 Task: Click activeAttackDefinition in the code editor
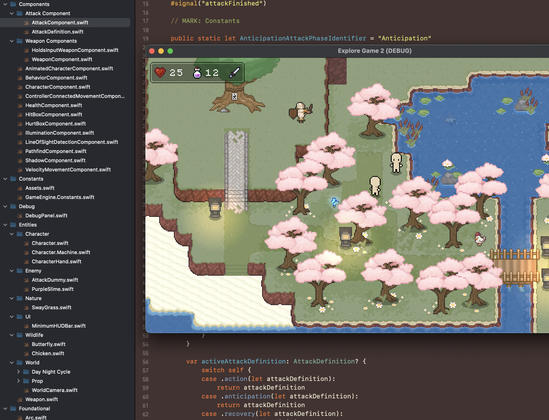tap(243, 361)
